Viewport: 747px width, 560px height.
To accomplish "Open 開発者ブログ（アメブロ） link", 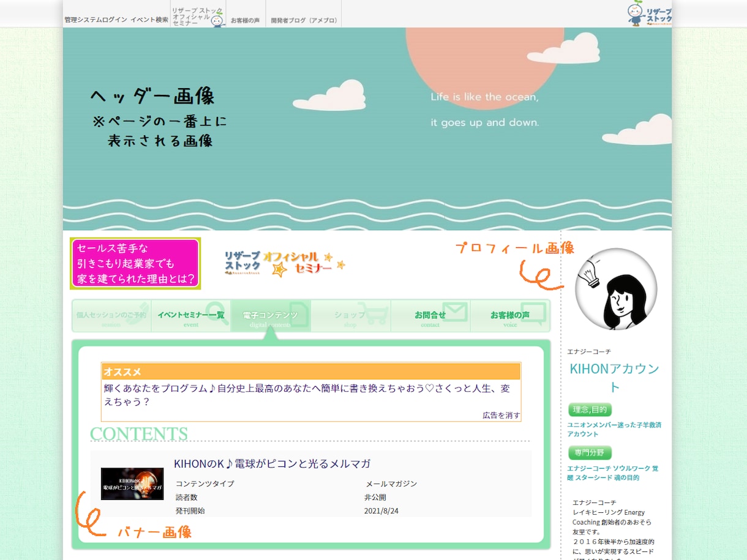I will 305,20.
